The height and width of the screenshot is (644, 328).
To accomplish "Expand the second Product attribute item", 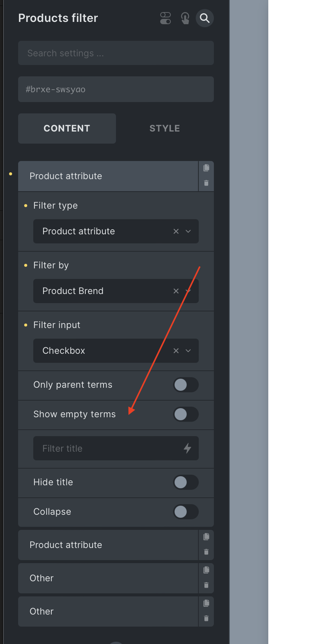I will pyautogui.click(x=108, y=545).
